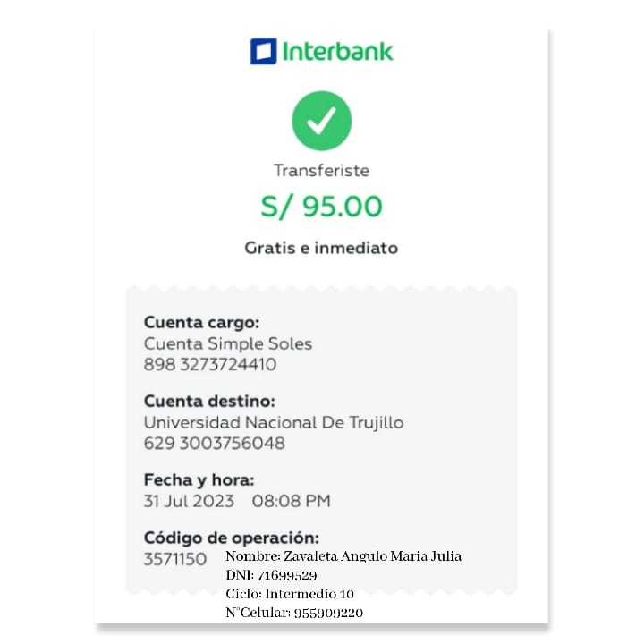Click the Cuenta destino label
644x644 pixels.
[x=209, y=401]
